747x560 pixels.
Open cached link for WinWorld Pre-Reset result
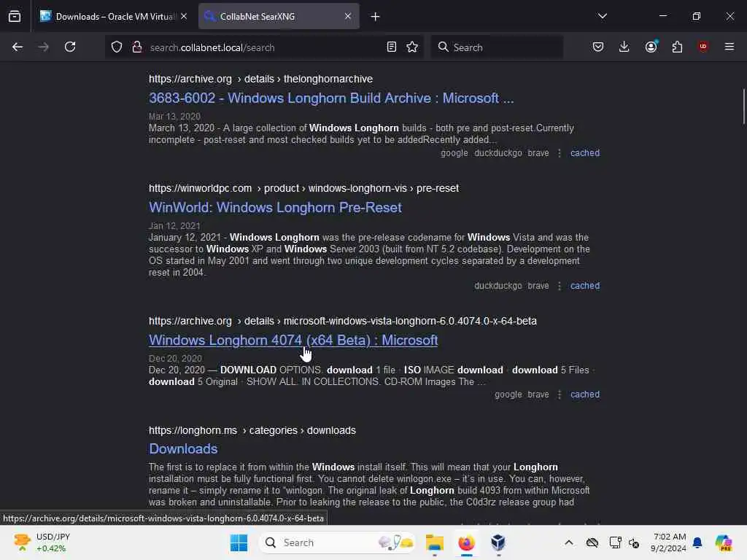pos(585,286)
